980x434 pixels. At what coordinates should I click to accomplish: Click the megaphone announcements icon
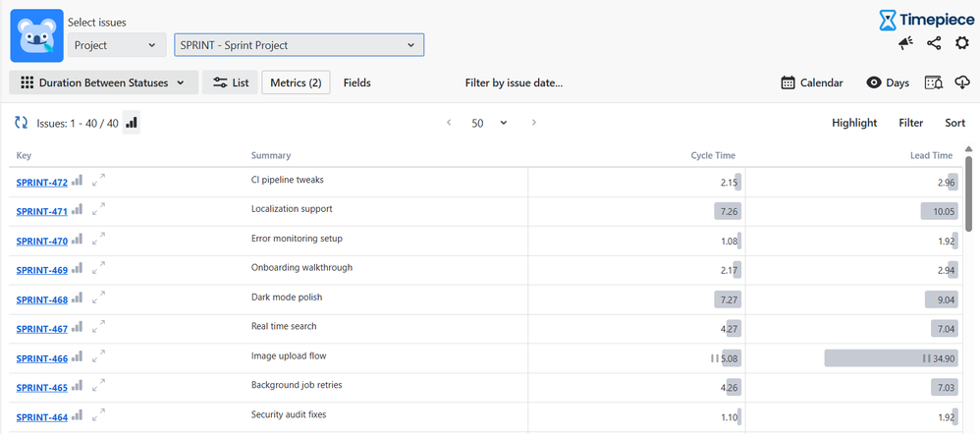click(905, 43)
